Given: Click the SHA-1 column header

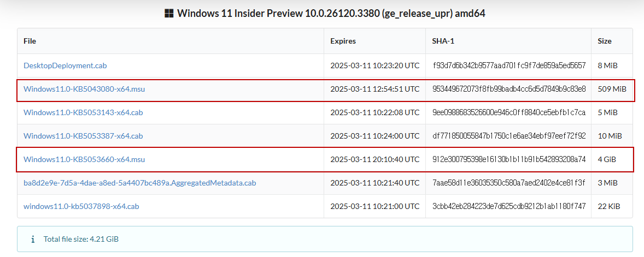Looking at the screenshot, I should (443, 41).
